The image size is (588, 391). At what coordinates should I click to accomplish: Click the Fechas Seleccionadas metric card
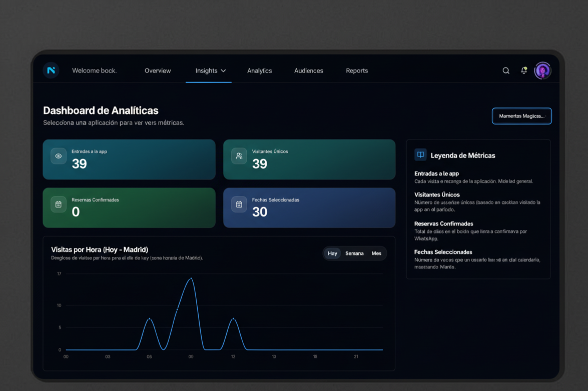click(309, 207)
